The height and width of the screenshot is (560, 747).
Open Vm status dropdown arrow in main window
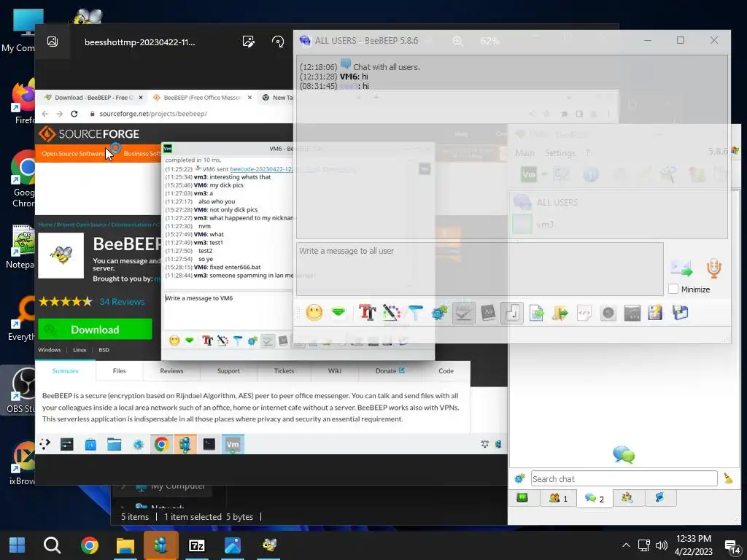[544, 175]
